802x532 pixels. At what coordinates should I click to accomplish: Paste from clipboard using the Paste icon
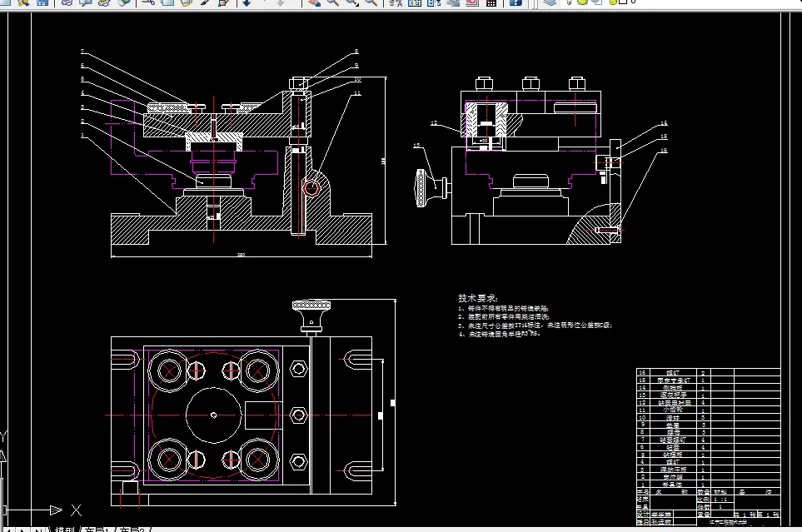pos(187,2)
